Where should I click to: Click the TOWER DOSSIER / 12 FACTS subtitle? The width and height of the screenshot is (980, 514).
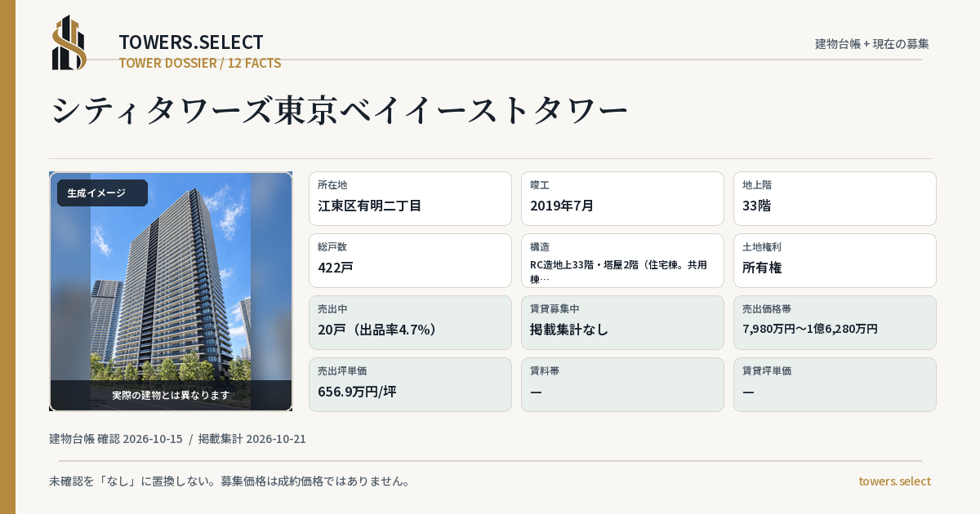[x=200, y=63]
